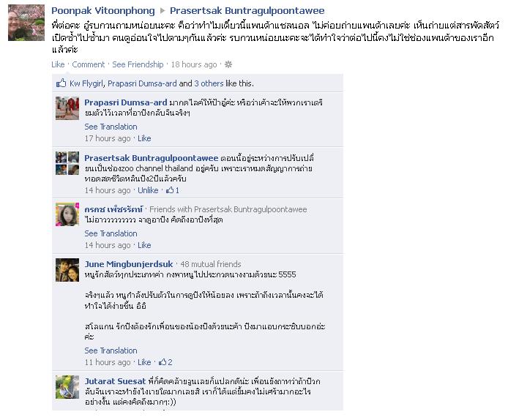Image resolution: width=508 pixels, height=420 pixels.
Task: Open Poonpak Vitoonphong's profile picture
Action: pos(26,23)
